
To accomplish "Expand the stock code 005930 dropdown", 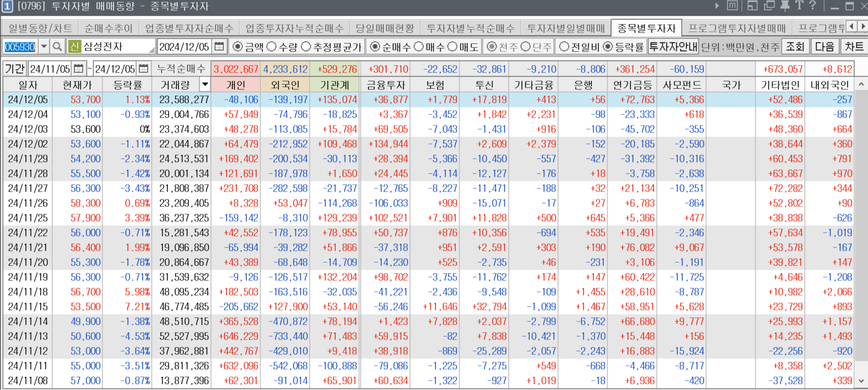I will click(44, 47).
